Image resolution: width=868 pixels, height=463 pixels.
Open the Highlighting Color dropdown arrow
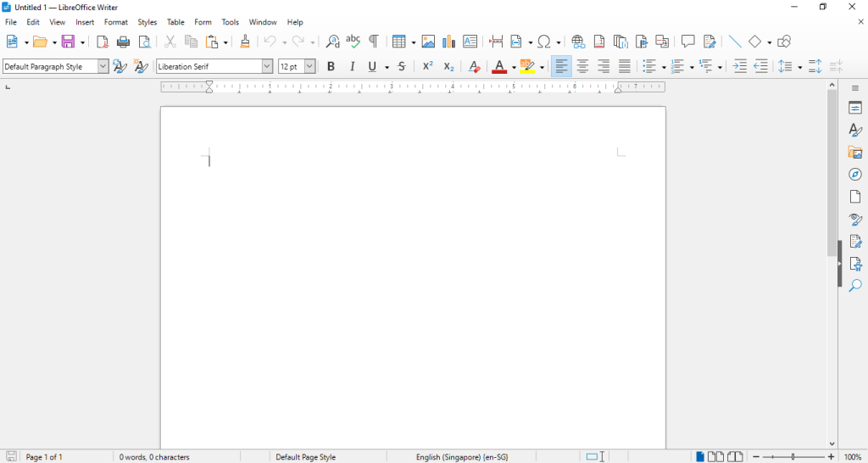point(542,68)
